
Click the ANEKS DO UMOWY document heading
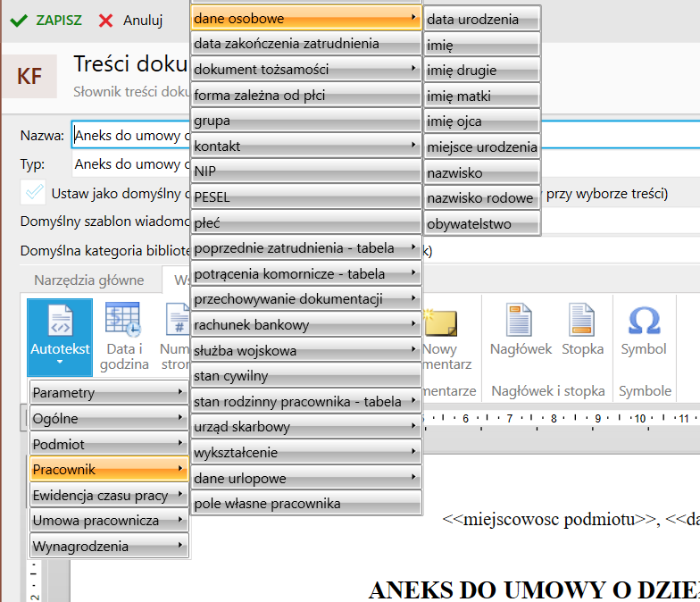click(x=534, y=589)
